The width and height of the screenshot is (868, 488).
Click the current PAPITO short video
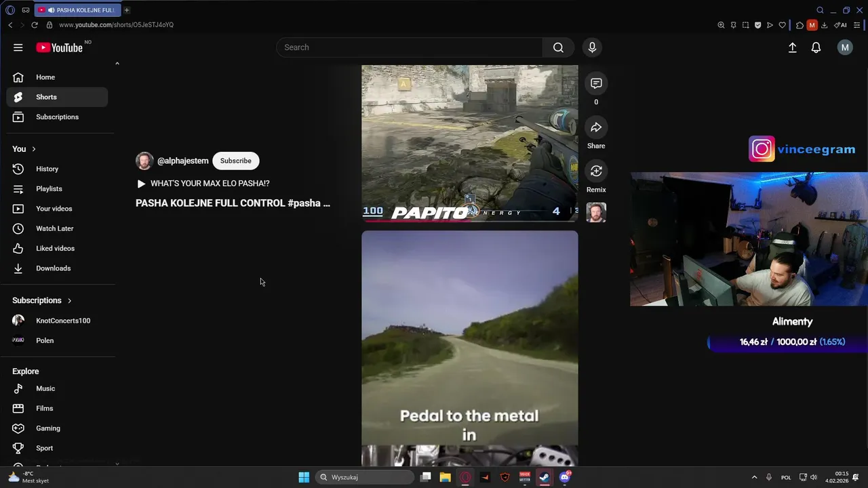[x=469, y=144]
